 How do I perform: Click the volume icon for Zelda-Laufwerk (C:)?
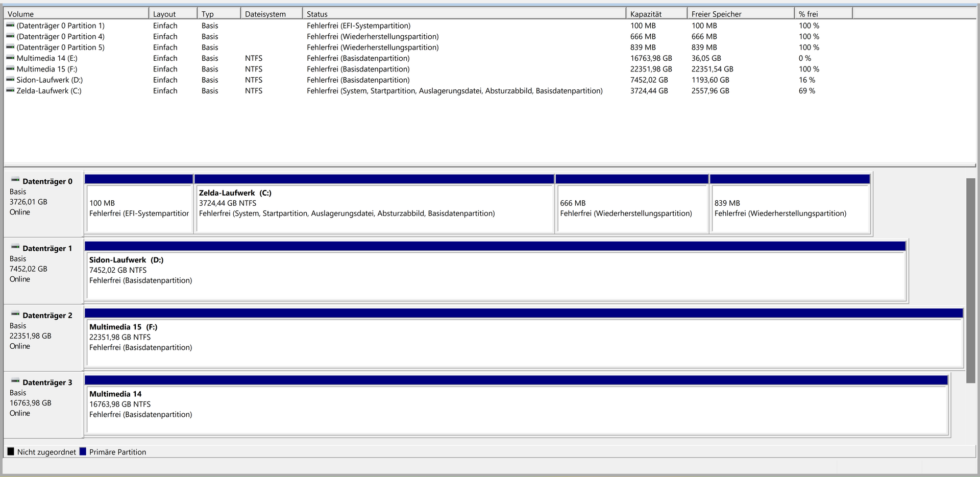[10, 90]
